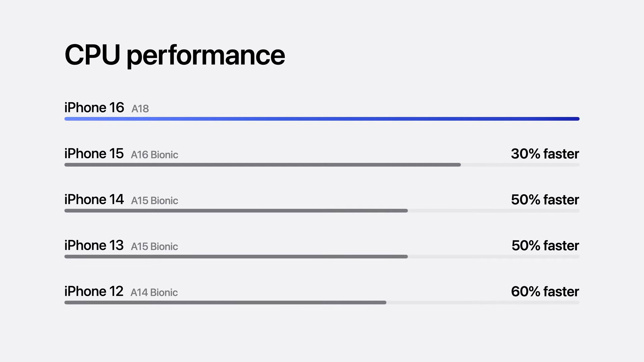
Task: Click the iPhone 12 A14 Bionic bar
Action: click(x=225, y=302)
